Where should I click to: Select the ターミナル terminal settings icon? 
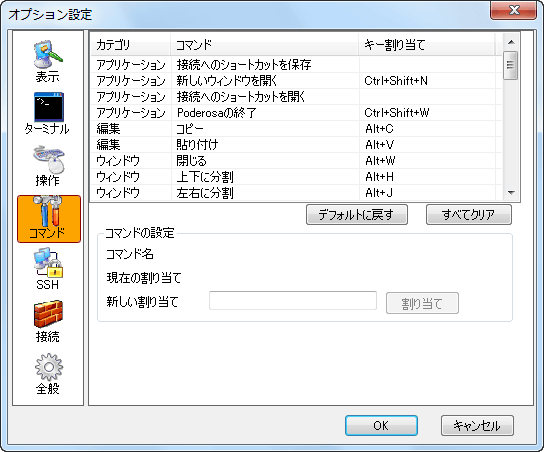(48, 113)
